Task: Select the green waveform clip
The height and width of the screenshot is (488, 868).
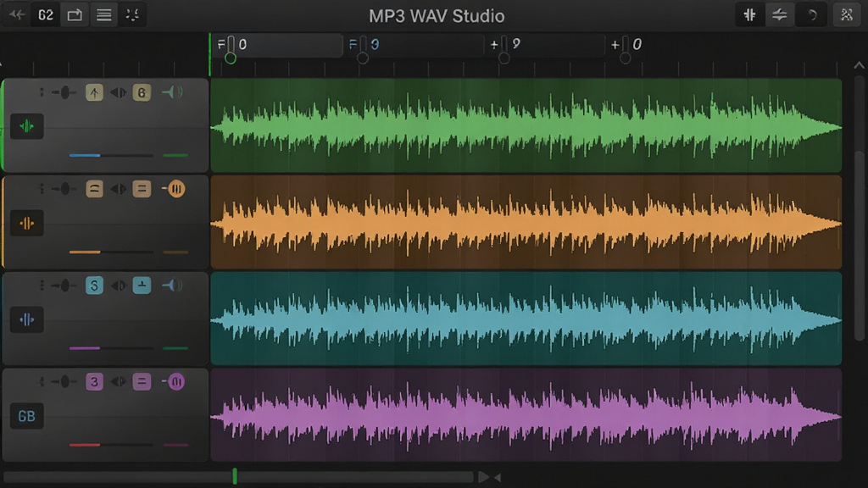Action: pos(526,125)
